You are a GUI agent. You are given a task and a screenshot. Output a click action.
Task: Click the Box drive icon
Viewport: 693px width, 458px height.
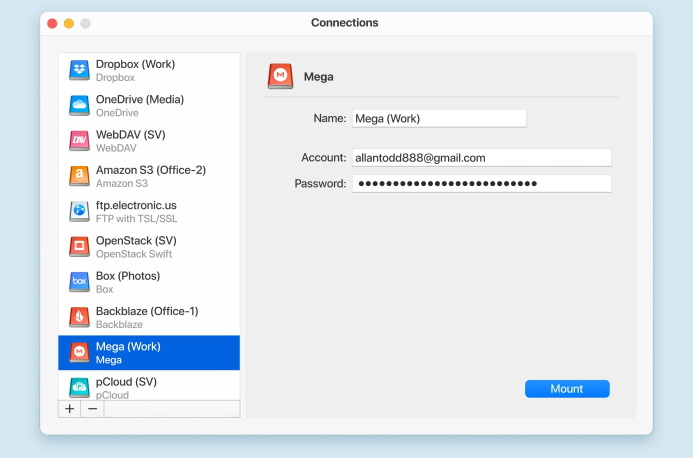click(80, 282)
